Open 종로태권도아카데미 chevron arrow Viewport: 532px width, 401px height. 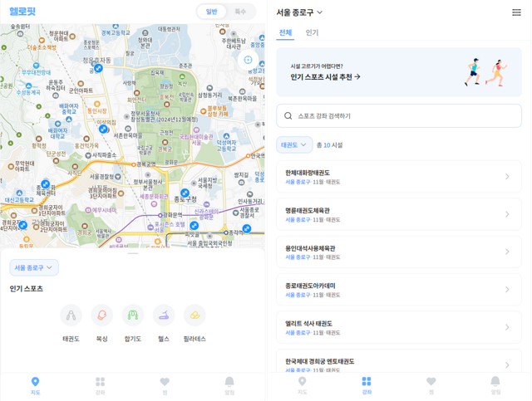point(507,290)
